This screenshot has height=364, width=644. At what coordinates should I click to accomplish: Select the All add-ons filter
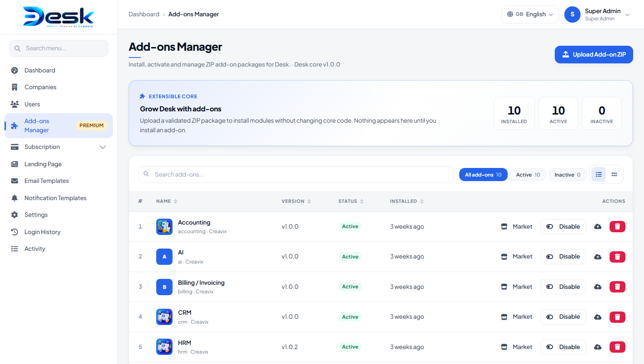[x=483, y=175]
